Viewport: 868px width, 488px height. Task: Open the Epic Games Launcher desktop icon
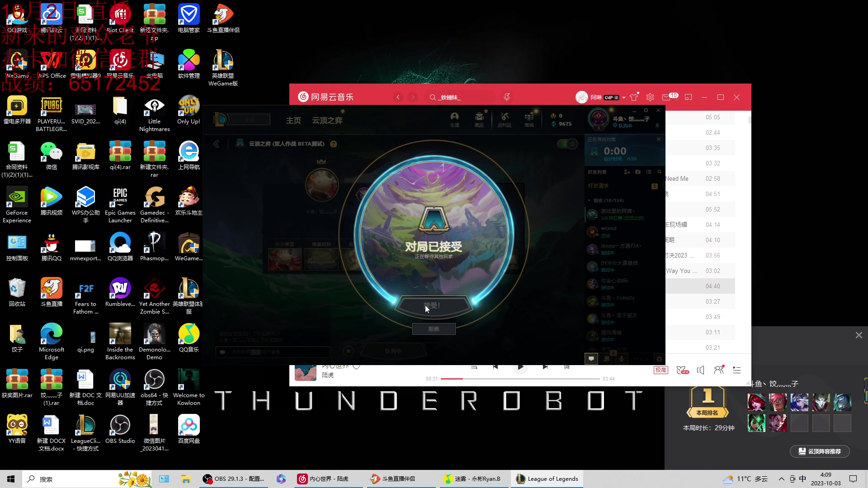coord(120,205)
